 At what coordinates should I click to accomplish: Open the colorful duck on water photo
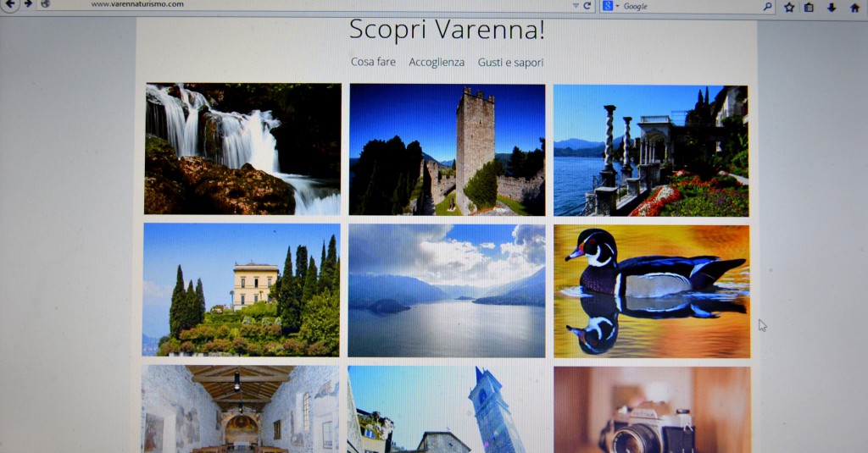[x=652, y=290]
